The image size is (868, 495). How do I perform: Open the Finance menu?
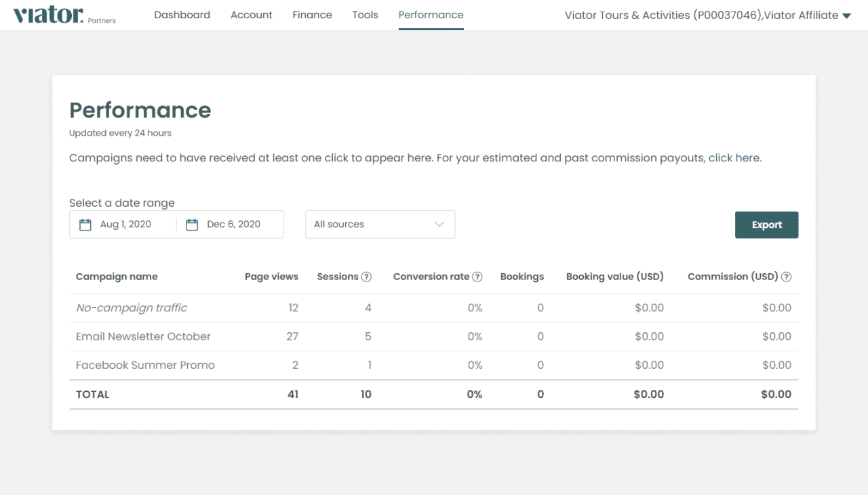(312, 15)
